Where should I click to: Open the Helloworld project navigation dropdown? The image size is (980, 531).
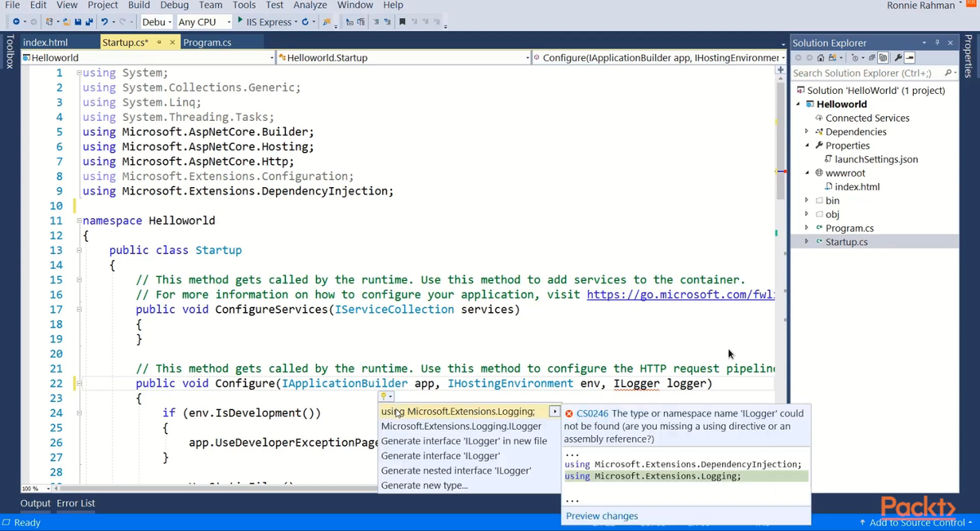149,57
